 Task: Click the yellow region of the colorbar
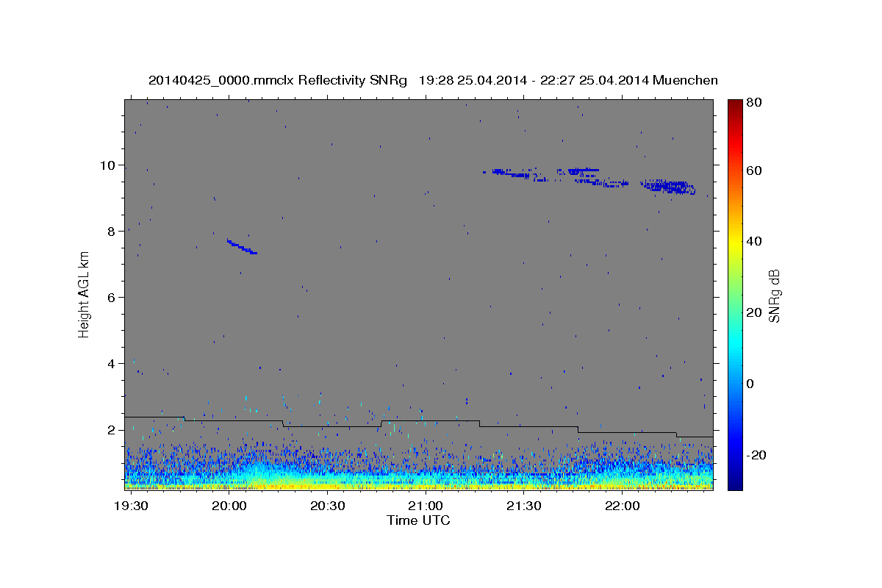click(x=734, y=243)
